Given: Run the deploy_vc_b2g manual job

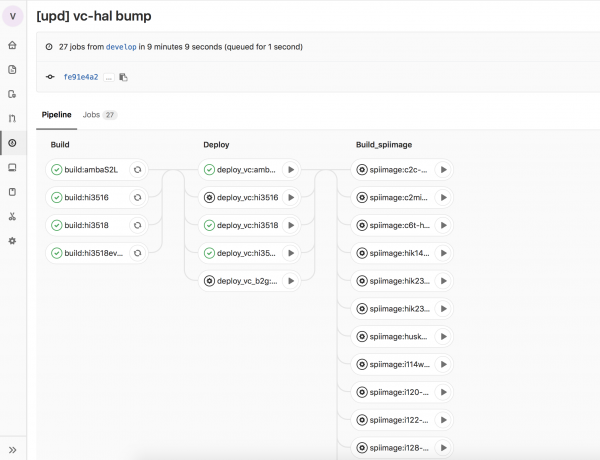Looking at the screenshot, I should point(290,282).
